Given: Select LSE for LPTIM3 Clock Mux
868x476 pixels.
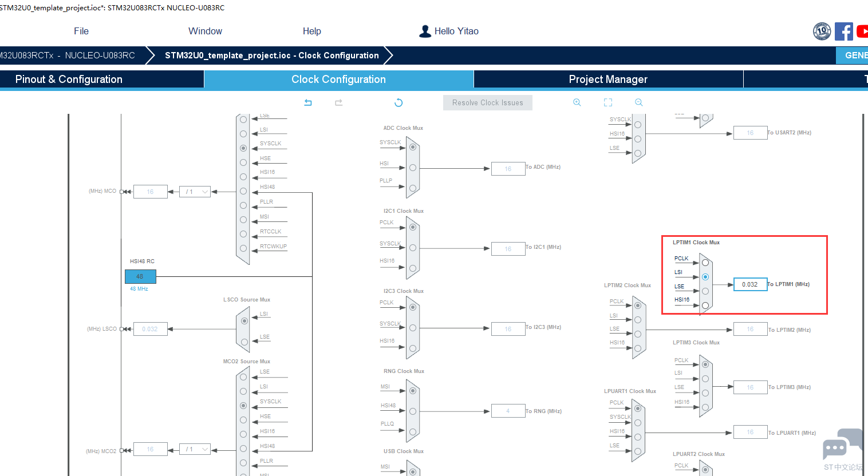Looking at the screenshot, I should pos(705,393).
